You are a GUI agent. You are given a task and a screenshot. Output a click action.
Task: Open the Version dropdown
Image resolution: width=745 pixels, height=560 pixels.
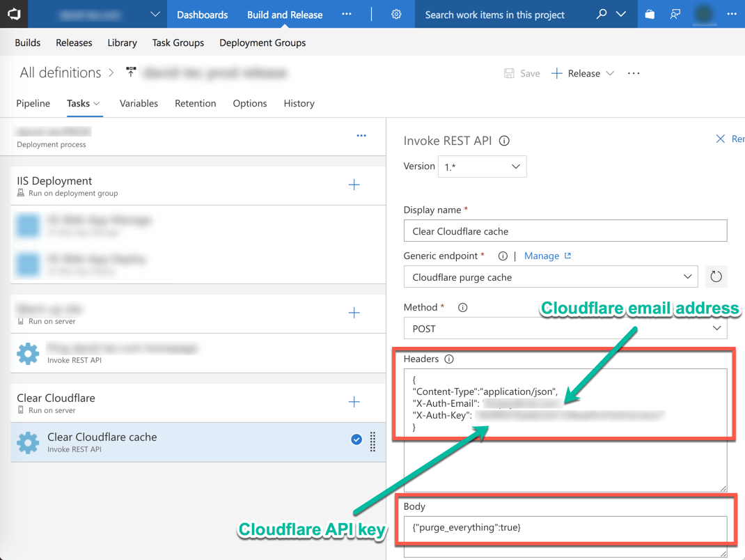(x=482, y=167)
